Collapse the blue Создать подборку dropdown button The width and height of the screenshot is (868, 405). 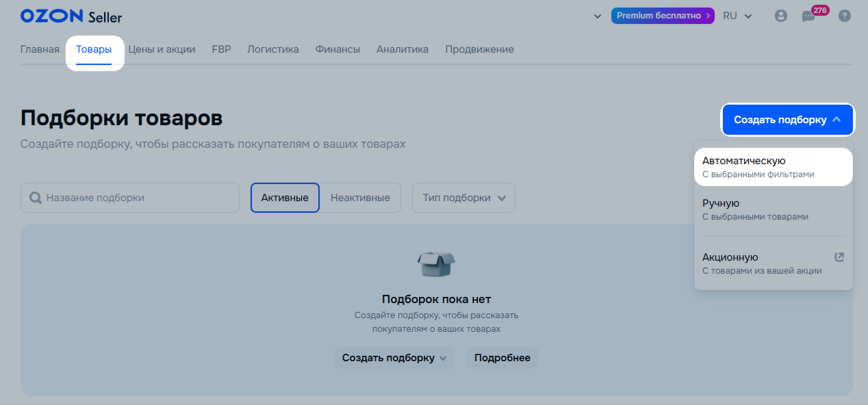point(787,120)
